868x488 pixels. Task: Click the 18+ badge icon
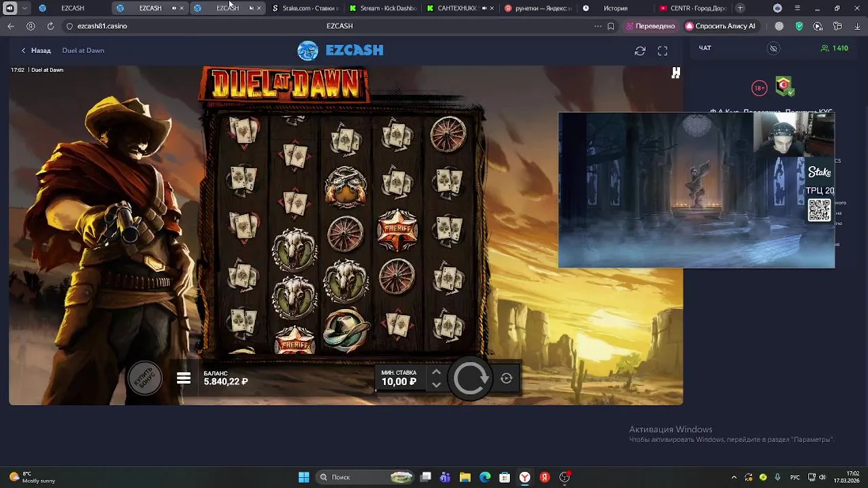click(x=759, y=88)
